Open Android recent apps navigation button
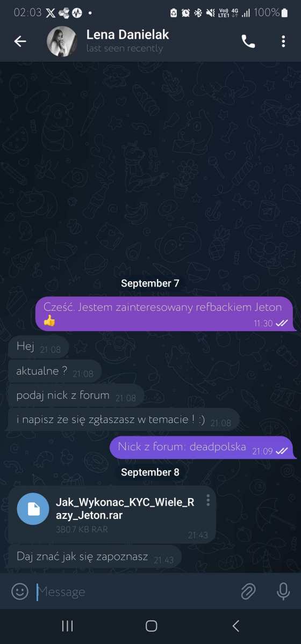Screen dimensions: 301x644 click(67, 626)
